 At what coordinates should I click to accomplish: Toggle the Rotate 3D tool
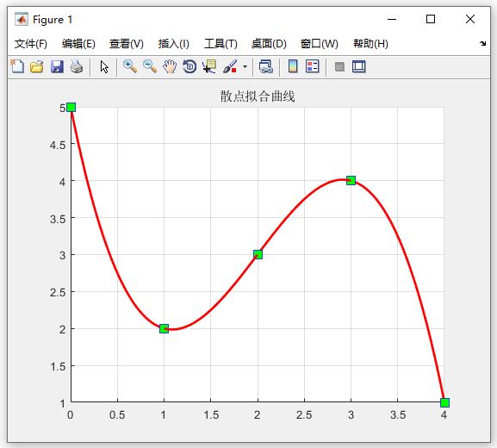tap(189, 66)
